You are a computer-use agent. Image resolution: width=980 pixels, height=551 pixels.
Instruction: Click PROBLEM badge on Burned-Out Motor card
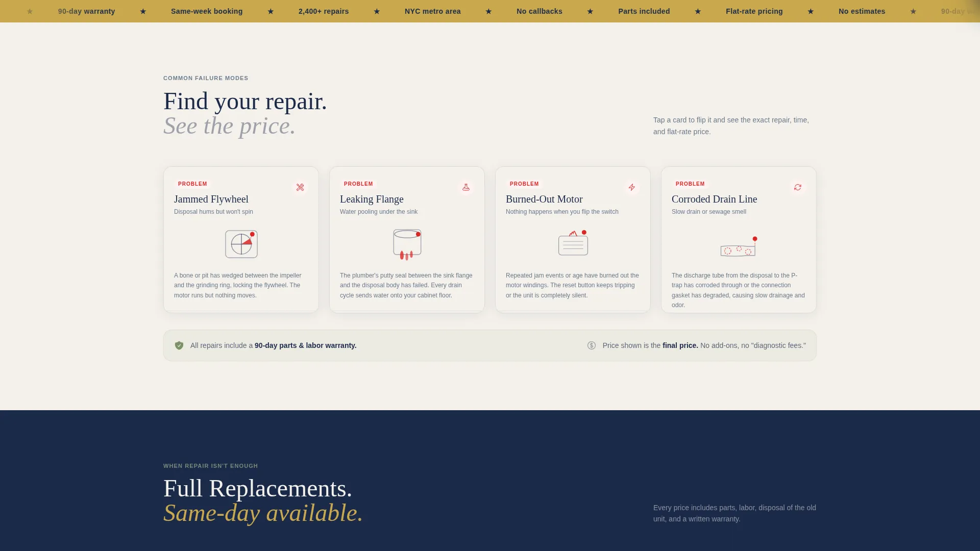(524, 184)
